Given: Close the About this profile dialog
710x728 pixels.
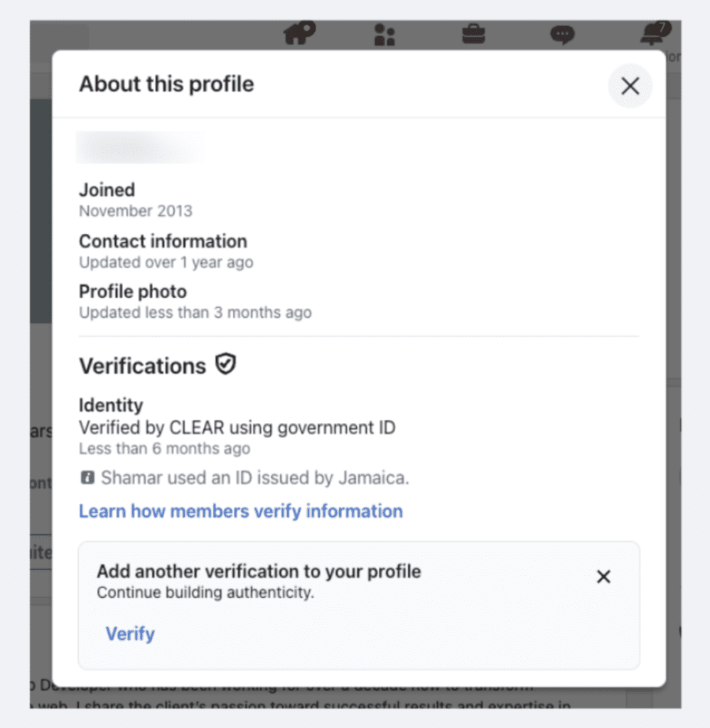Looking at the screenshot, I should coord(630,86).
